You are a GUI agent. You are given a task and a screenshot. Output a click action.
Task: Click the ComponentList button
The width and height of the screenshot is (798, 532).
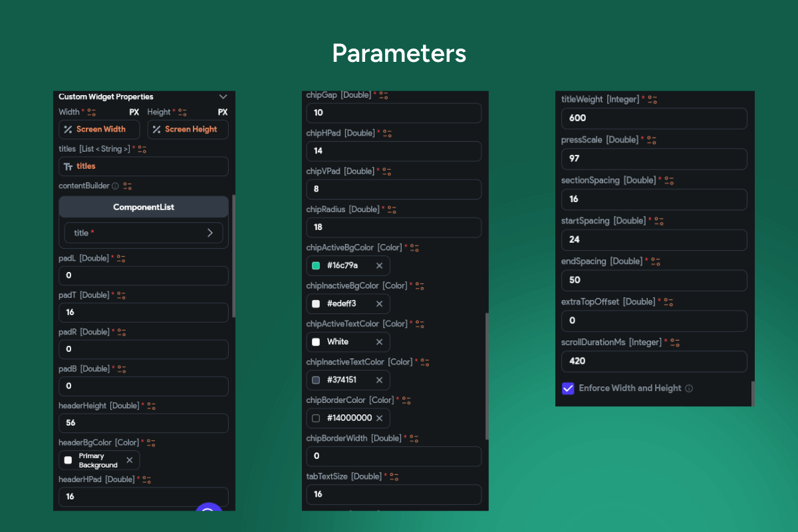143,207
